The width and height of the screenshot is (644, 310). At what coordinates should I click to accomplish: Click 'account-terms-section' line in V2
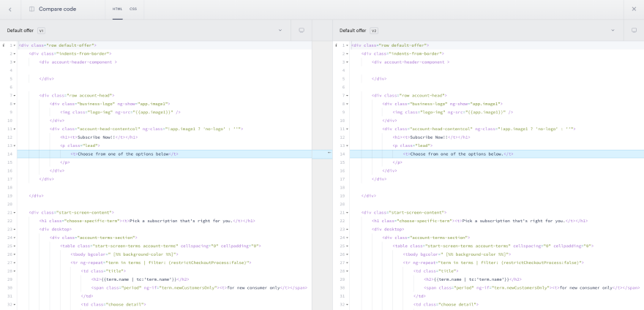pyautogui.click(x=427, y=238)
